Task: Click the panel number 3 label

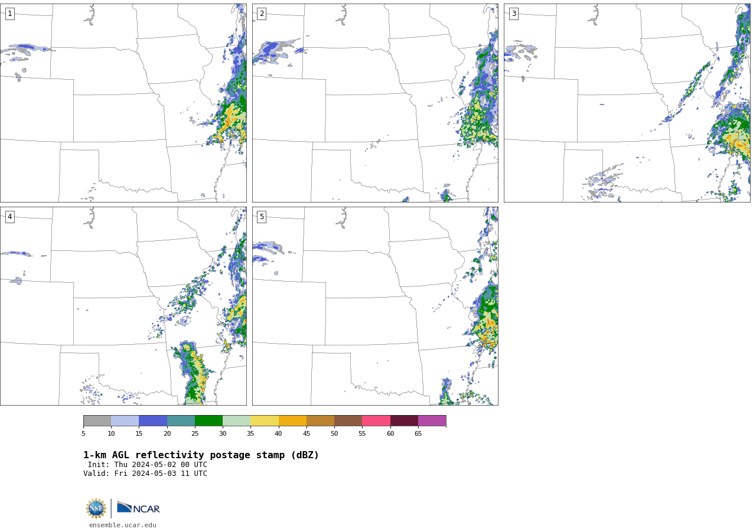Action: coord(513,14)
